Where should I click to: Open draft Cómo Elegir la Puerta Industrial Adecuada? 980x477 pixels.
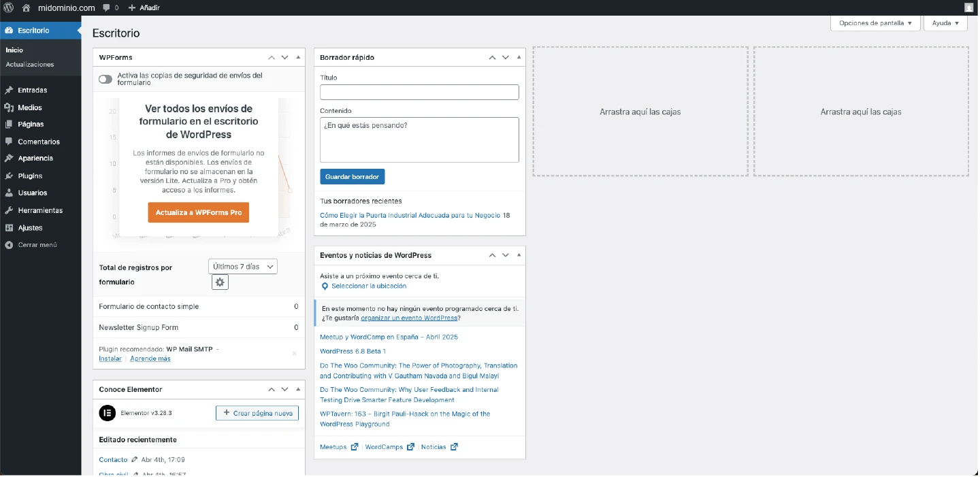[410, 215]
